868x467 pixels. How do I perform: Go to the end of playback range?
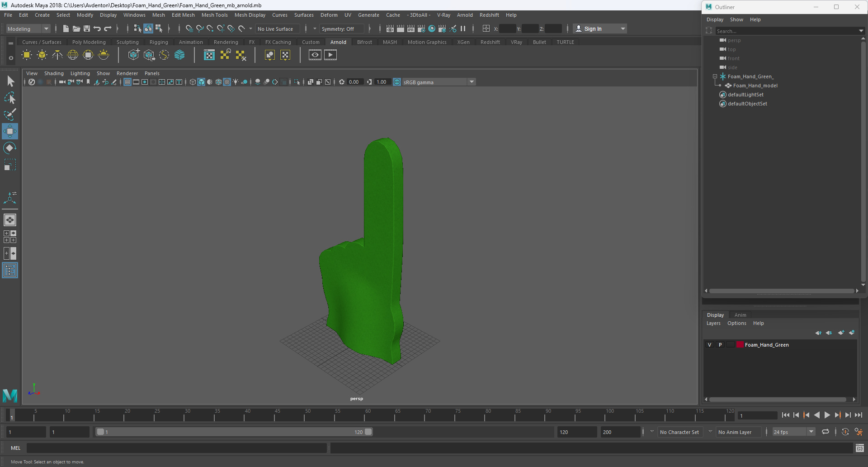(x=859, y=415)
